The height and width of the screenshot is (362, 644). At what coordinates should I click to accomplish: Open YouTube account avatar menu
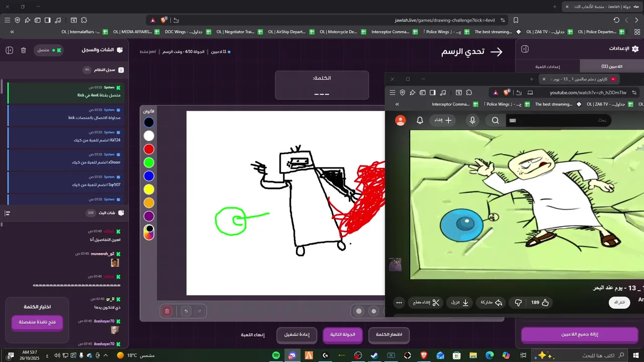point(400,121)
